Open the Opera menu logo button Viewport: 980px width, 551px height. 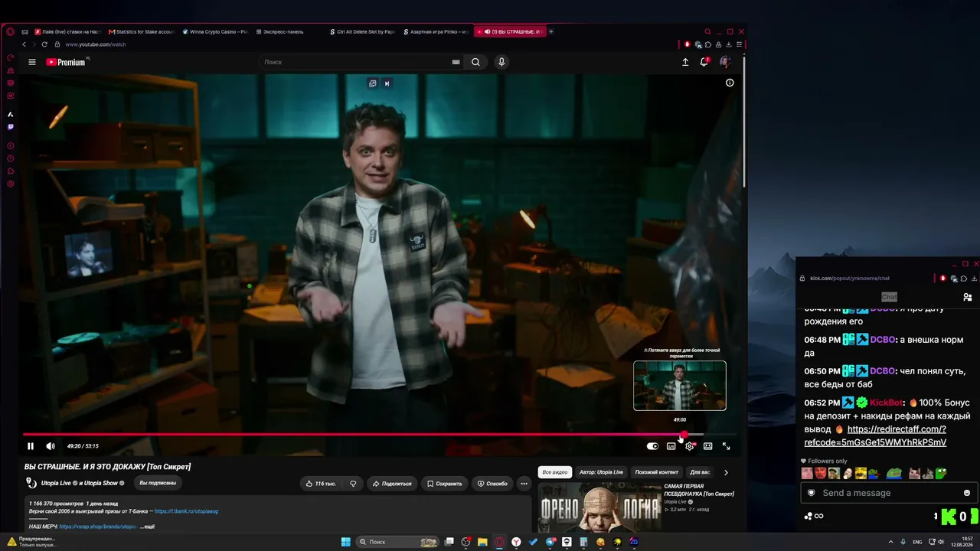(10, 31)
